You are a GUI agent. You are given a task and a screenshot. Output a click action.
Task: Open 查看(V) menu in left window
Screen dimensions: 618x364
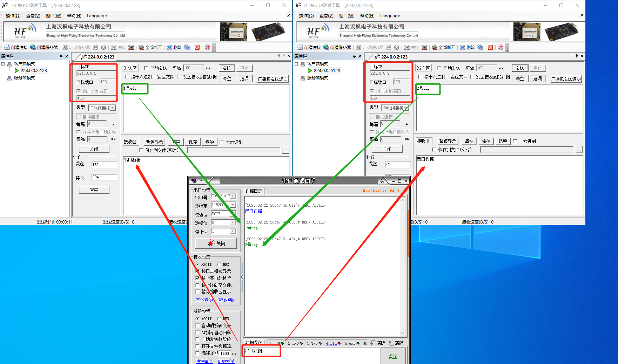coord(33,16)
